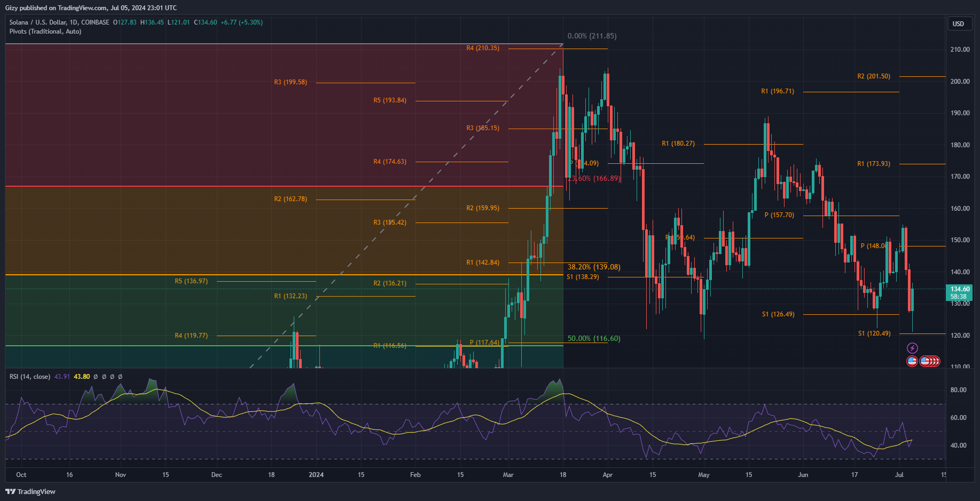Click pivot label R1 (196.71)

pos(778,91)
